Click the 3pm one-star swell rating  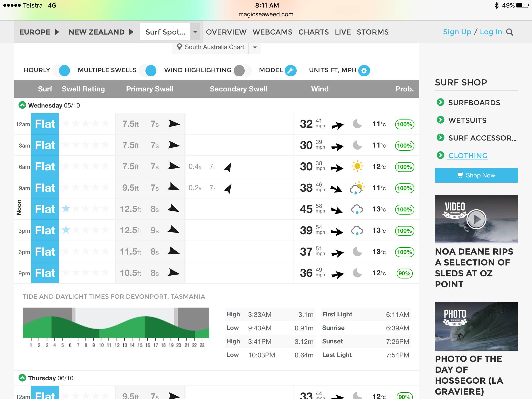(x=66, y=230)
